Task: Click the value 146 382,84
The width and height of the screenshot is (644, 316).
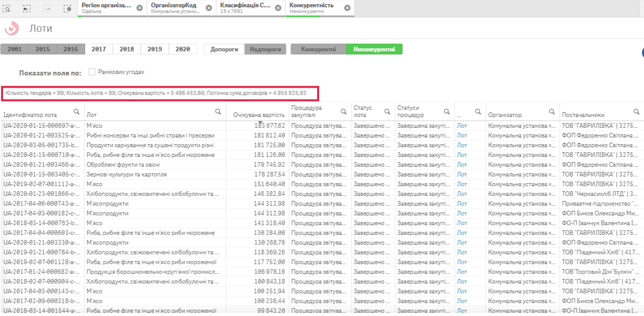Action: 269,194
